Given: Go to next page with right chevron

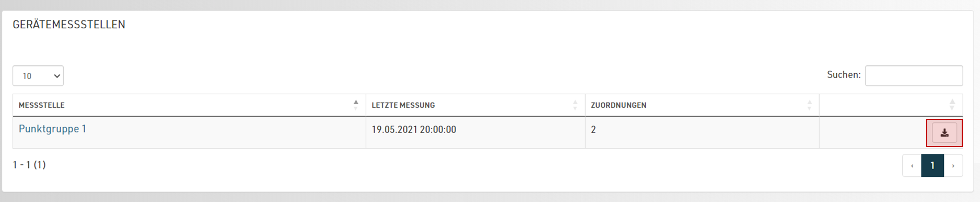Looking at the screenshot, I should 953,166.
